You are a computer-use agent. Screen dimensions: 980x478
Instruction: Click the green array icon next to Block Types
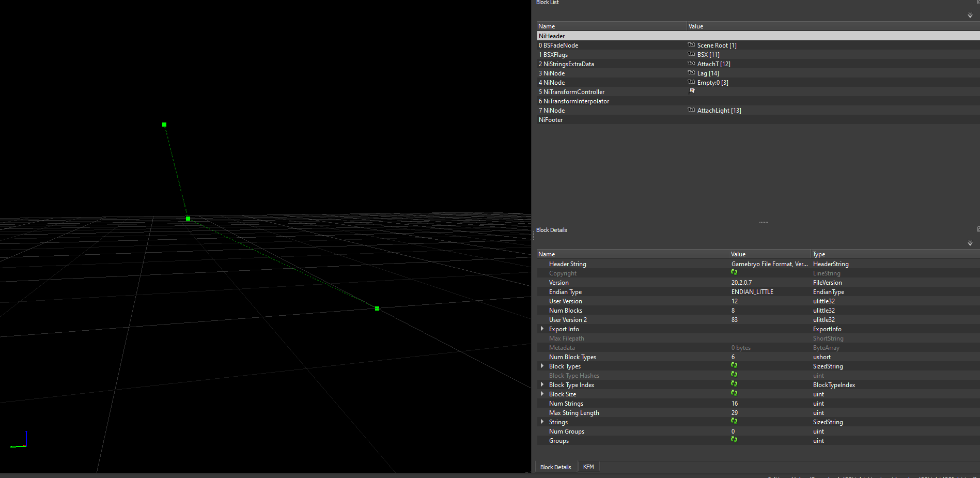[x=734, y=365]
